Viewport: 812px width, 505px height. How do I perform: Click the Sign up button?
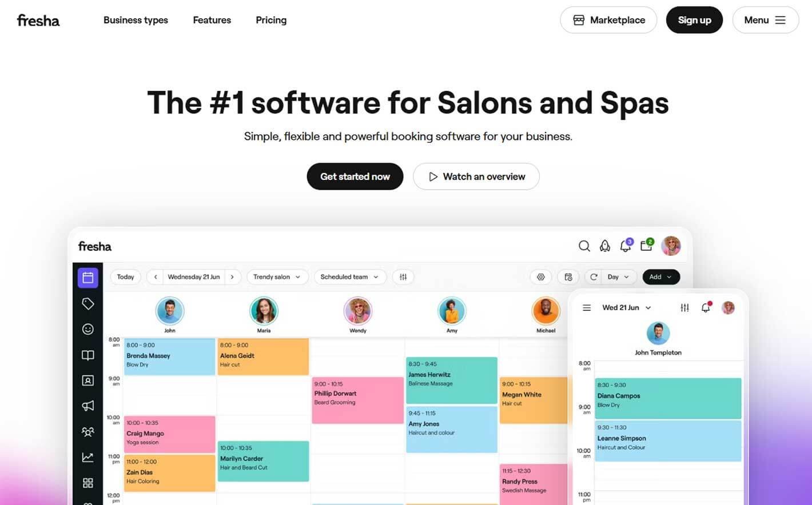click(x=694, y=20)
